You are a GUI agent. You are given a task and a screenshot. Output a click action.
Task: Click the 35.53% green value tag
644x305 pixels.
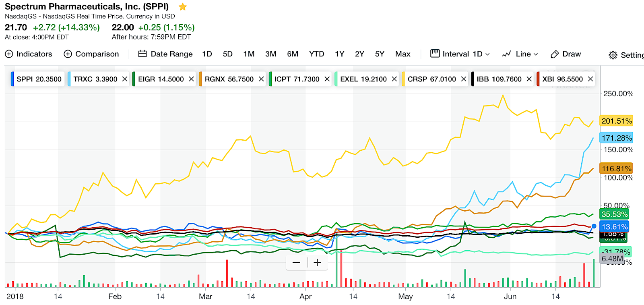pyautogui.click(x=614, y=214)
